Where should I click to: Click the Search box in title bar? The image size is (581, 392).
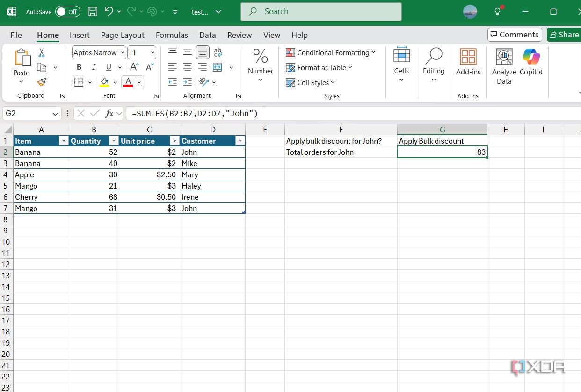pos(321,12)
